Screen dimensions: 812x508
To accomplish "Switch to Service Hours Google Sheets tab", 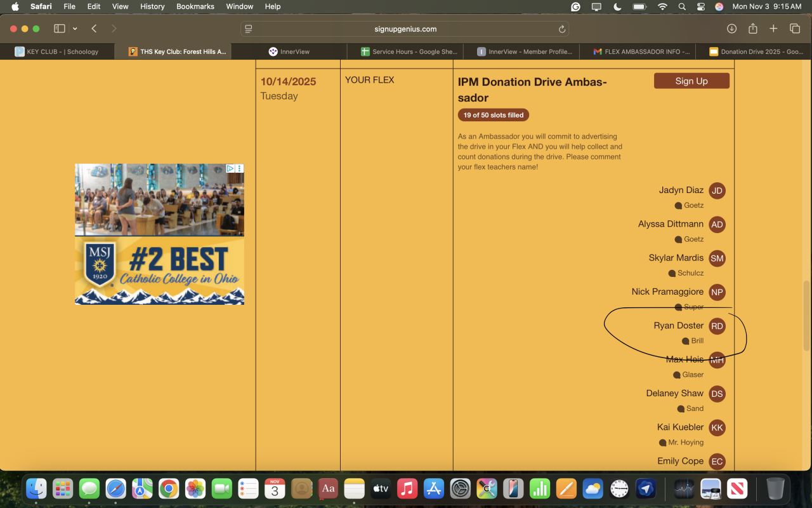I will coord(405,51).
